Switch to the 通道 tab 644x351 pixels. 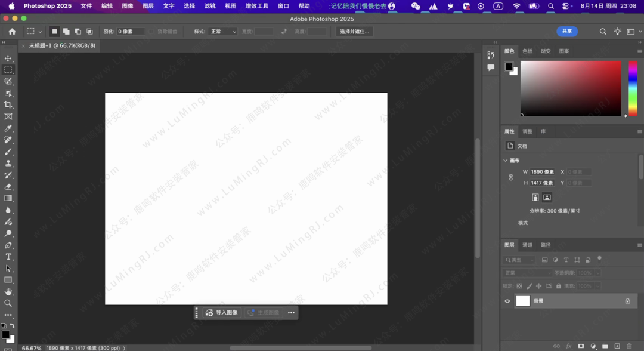pyautogui.click(x=527, y=245)
